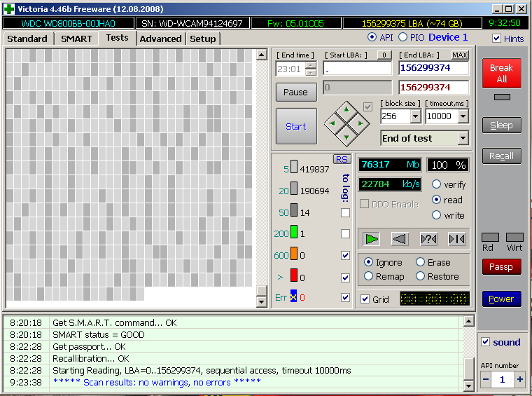Click the forward play scan direction icon
This screenshot has height=396, width=532.
click(x=372, y=239)
